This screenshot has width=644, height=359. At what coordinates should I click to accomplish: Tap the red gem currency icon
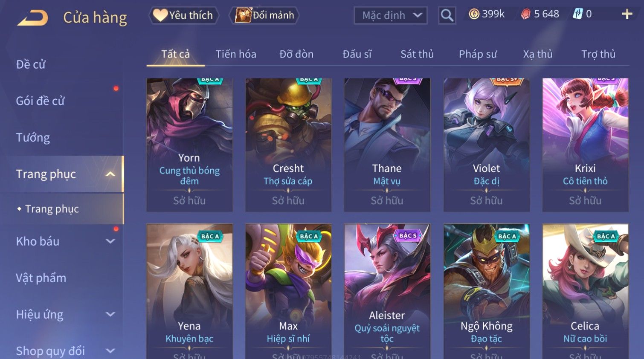pyautogui.click(x=525, y=14)
